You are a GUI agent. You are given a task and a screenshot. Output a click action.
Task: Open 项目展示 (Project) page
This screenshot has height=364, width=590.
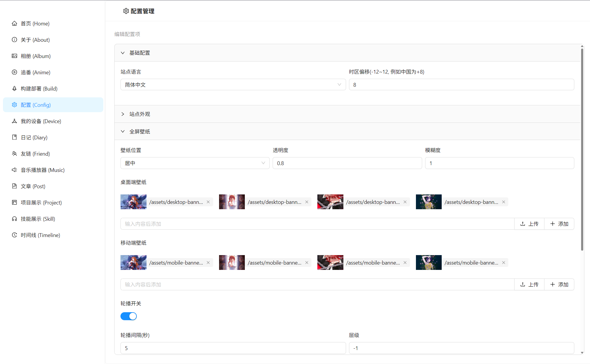click(x=53, y=202)
